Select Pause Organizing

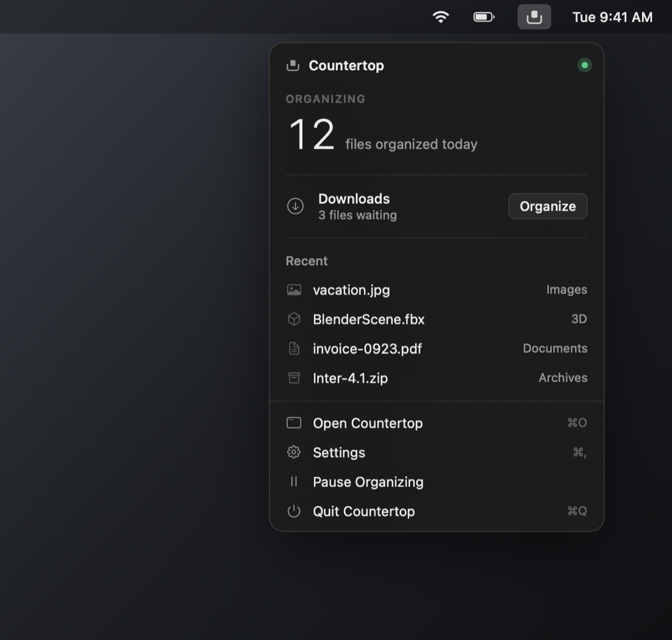pyautogui.click(x=437, y=482)
